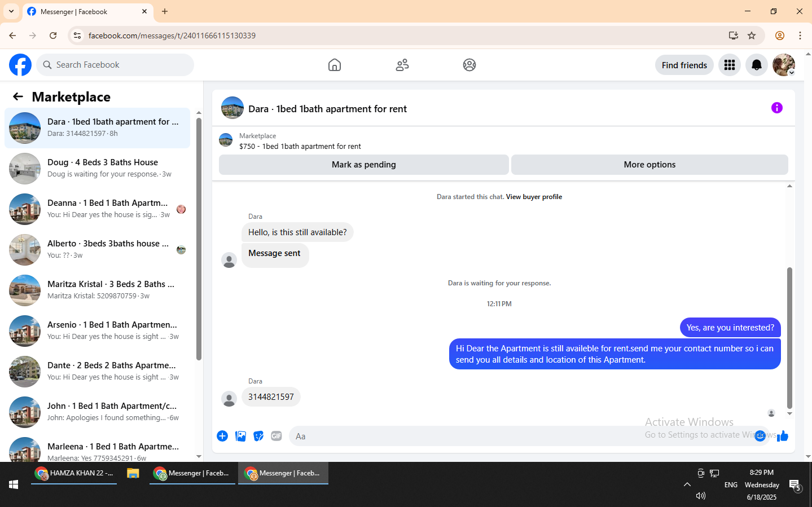Open Doug 4 Beds 3 Baths House chat
The height and width of the screenshot is (507, 812).
coord(98,169)
